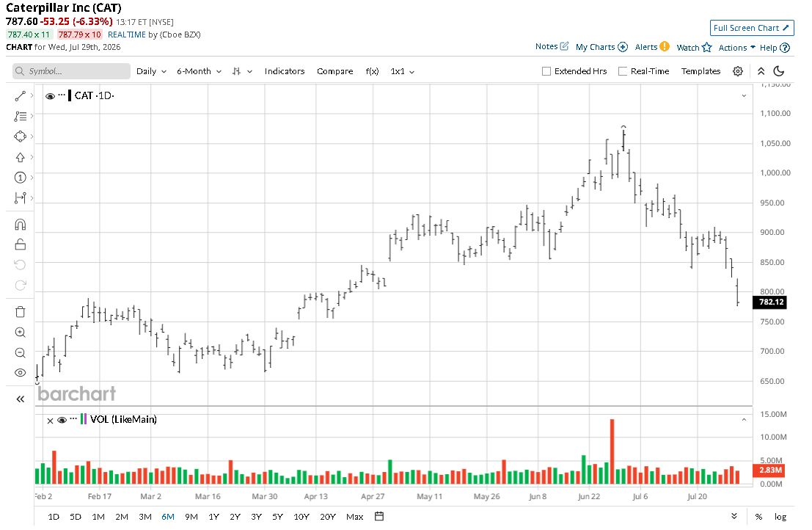The height and width of the screenshot is (530, 812).
Task: Enable the Real-Time checkbox
Action: tap(623, 71)
